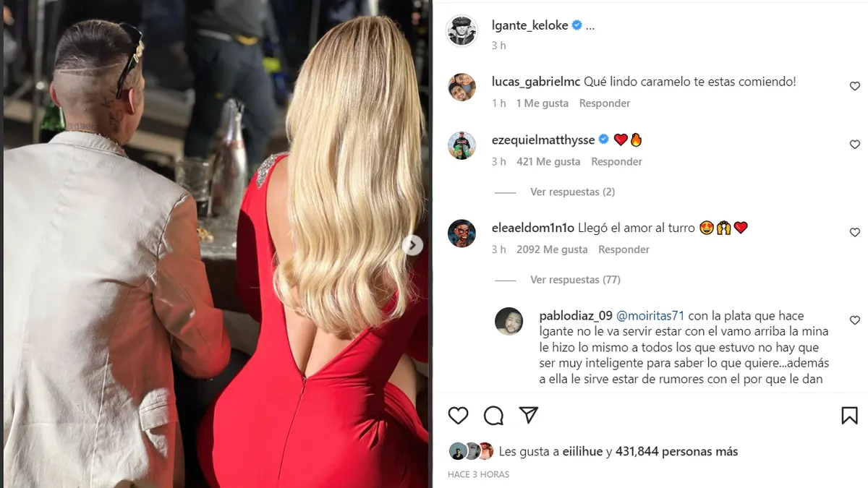Screen dimensions: 868x488
Task: Reply to the eleaeldom1n1o comment
Action: point(624,249)
